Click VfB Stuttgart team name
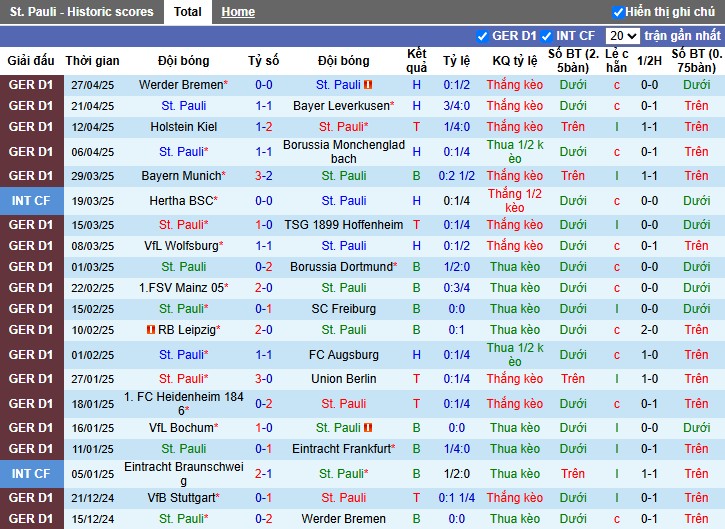 click(181, 498)
